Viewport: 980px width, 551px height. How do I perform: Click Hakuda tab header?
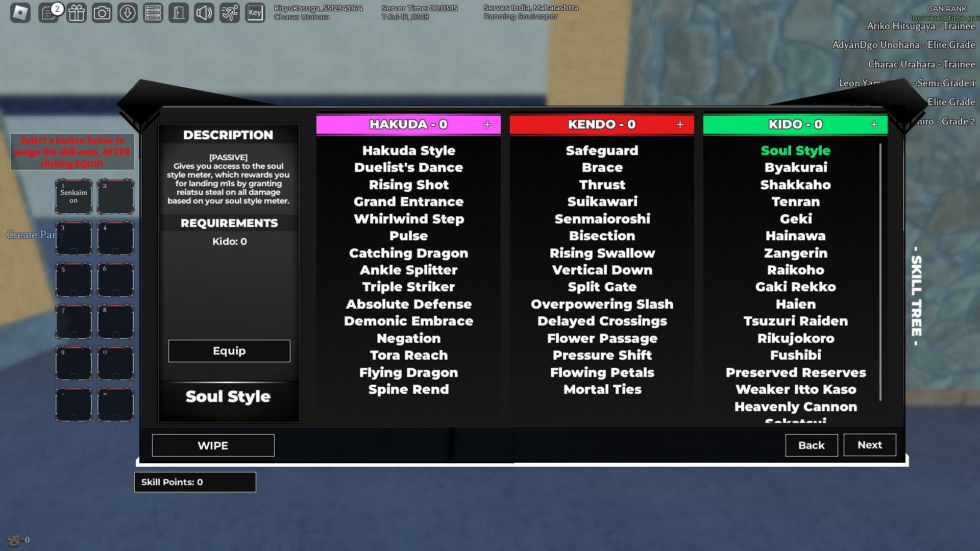click(x=408, y=124)
